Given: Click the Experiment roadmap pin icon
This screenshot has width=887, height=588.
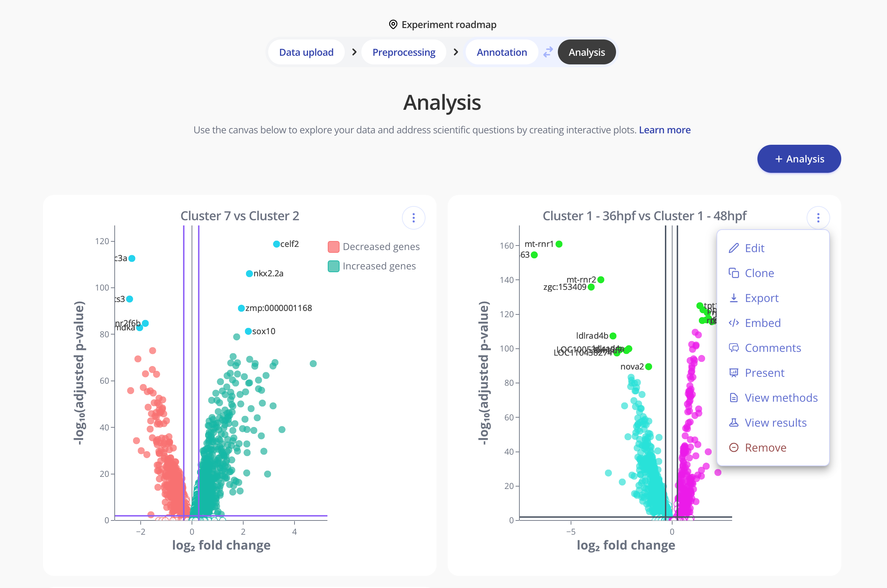Looking at the screenshot, I should pos(393,25).
